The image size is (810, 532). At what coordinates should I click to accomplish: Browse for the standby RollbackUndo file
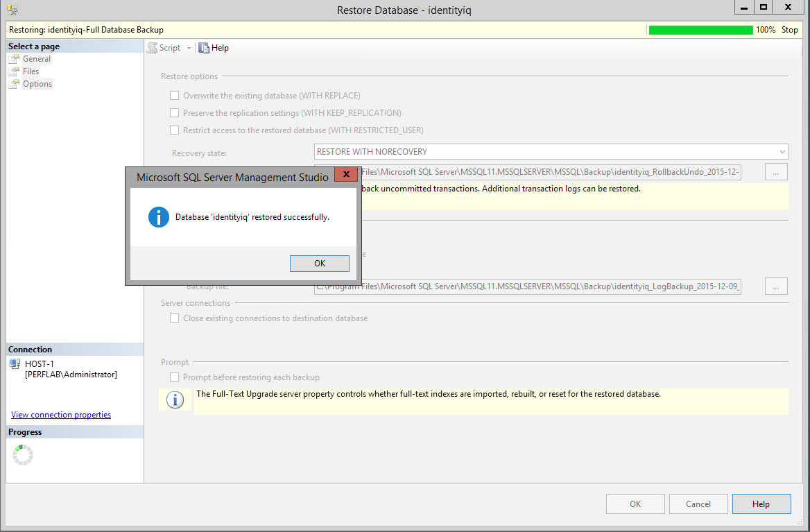[776, 172]
